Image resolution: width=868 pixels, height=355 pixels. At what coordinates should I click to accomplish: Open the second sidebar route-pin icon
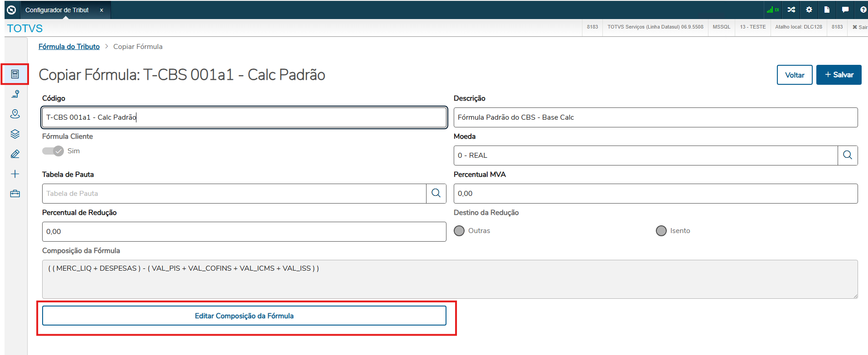[15, 94]
